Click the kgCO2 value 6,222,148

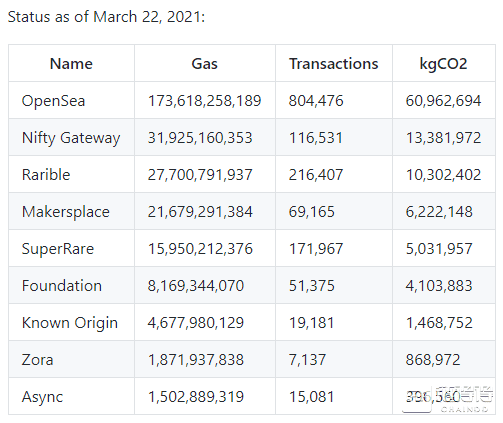coord(439,212)
